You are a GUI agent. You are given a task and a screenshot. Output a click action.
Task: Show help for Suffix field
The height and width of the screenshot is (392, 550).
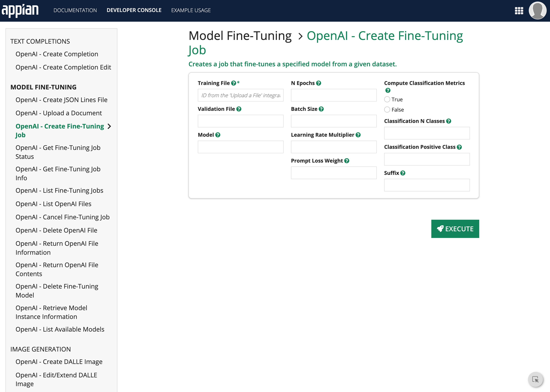coord(403,173)
